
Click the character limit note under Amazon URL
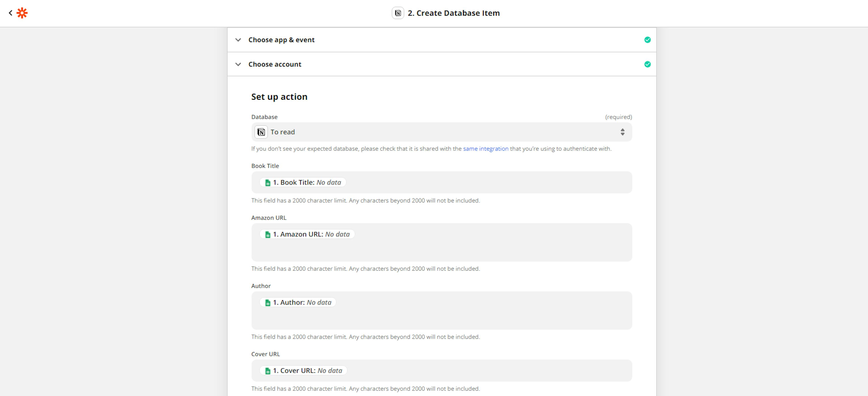[x=365, y=269]
